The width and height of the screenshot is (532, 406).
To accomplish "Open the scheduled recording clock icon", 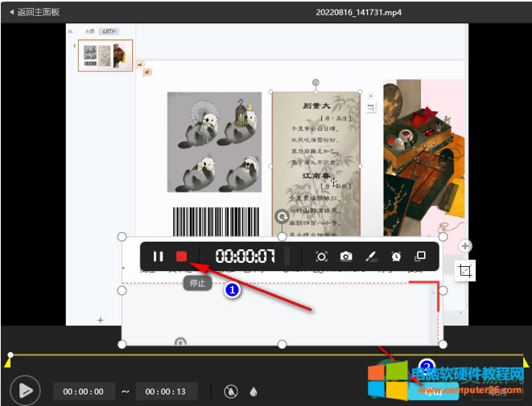I will coord(396,256).
